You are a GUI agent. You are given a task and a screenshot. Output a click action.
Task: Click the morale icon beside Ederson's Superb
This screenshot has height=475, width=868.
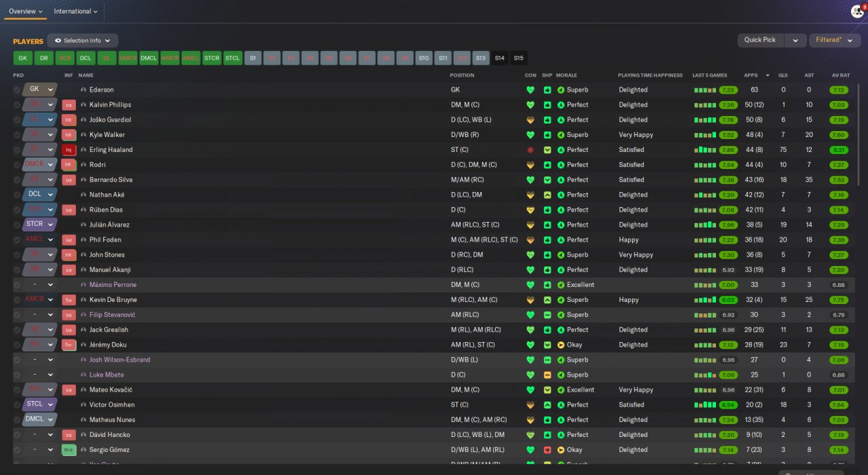coord(561,90)
